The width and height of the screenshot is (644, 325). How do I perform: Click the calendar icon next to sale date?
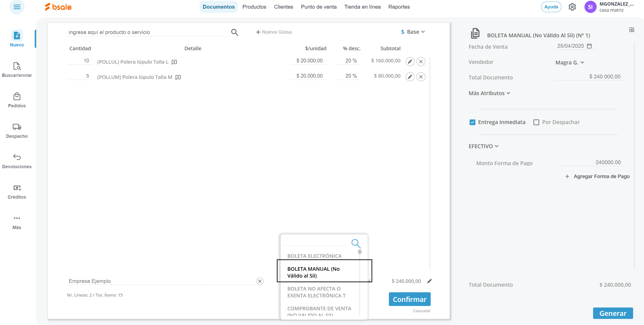pos(590,46)
